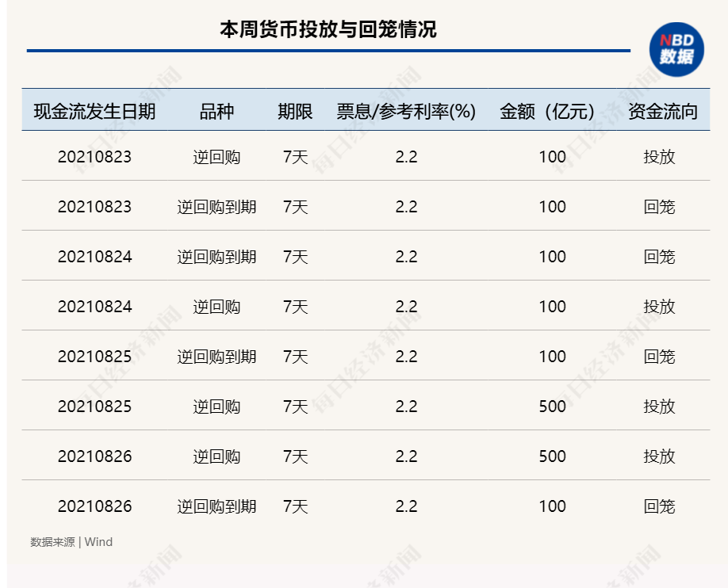Screen dimensions: 728x588
Task: Click 逆回购到期 in the 20210824 回笼 row
Action: (216, 257)
